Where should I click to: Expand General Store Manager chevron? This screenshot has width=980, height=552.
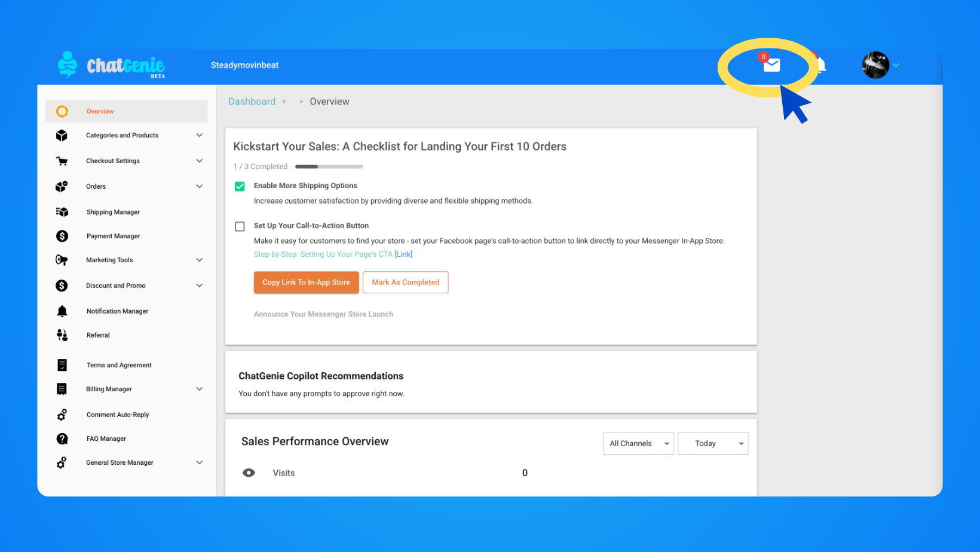pos(200,462)
